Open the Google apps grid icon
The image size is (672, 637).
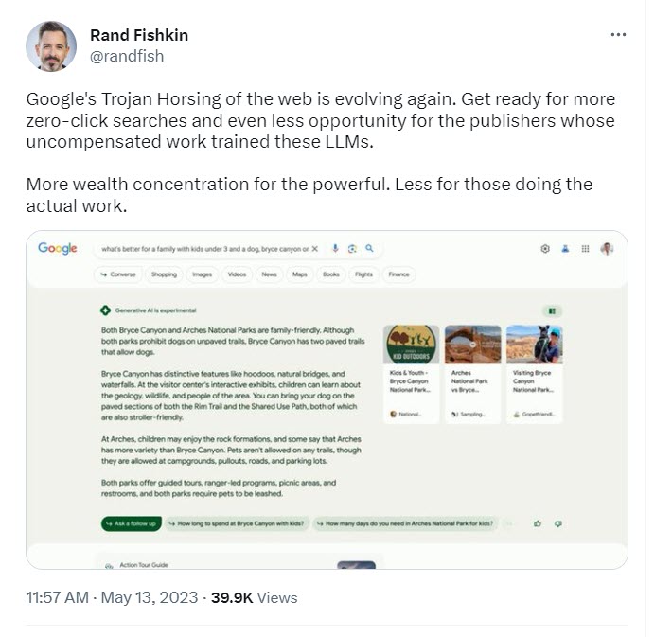(585, 249)
